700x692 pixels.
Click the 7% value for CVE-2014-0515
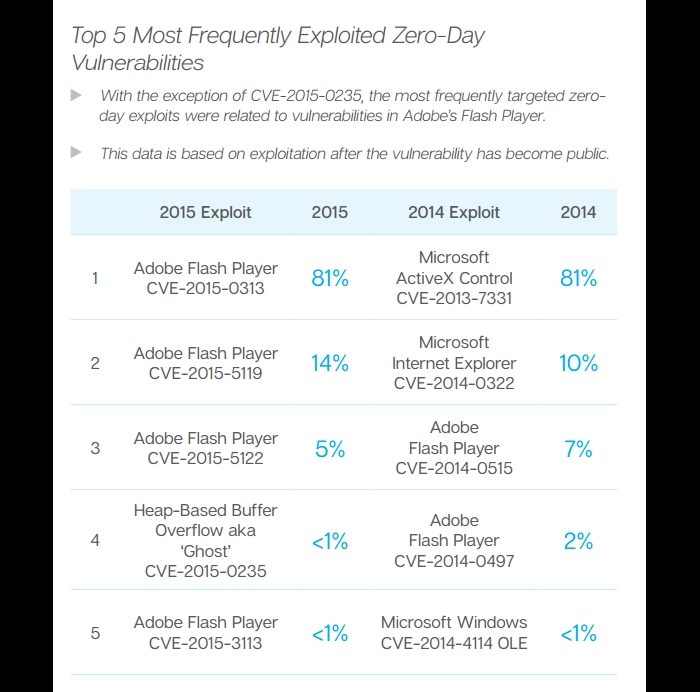(x=578, y=449)
